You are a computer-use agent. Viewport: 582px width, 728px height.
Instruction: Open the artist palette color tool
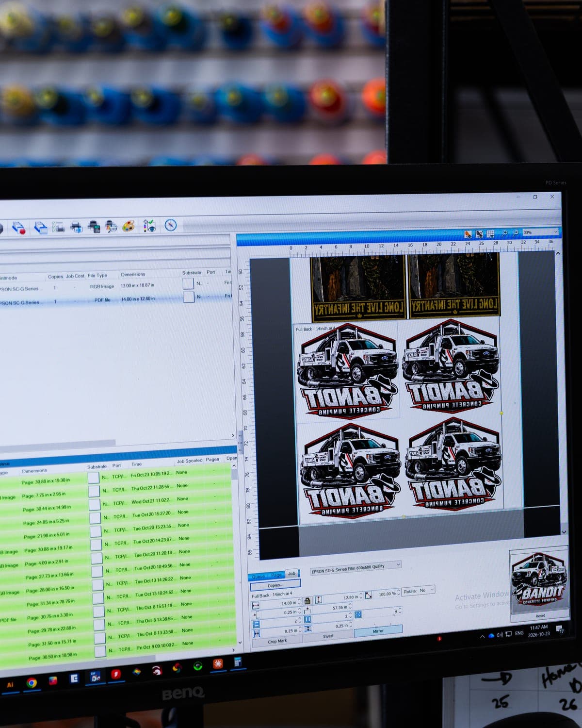(x=129, y=226)
